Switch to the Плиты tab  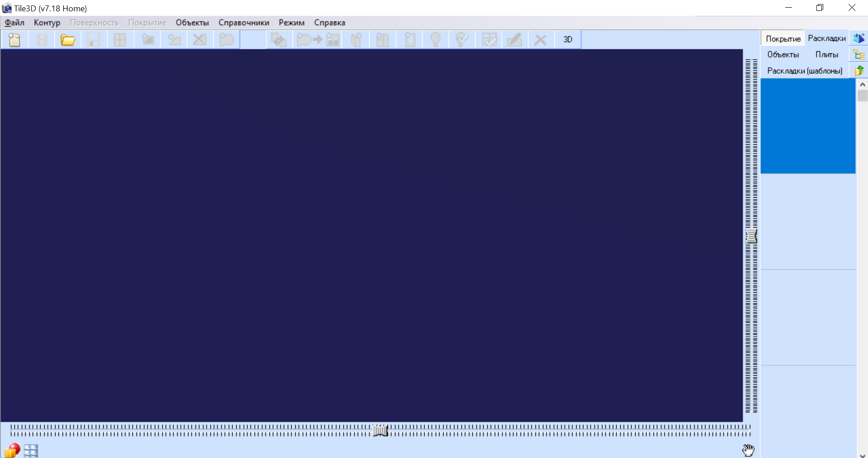(827, 55)
